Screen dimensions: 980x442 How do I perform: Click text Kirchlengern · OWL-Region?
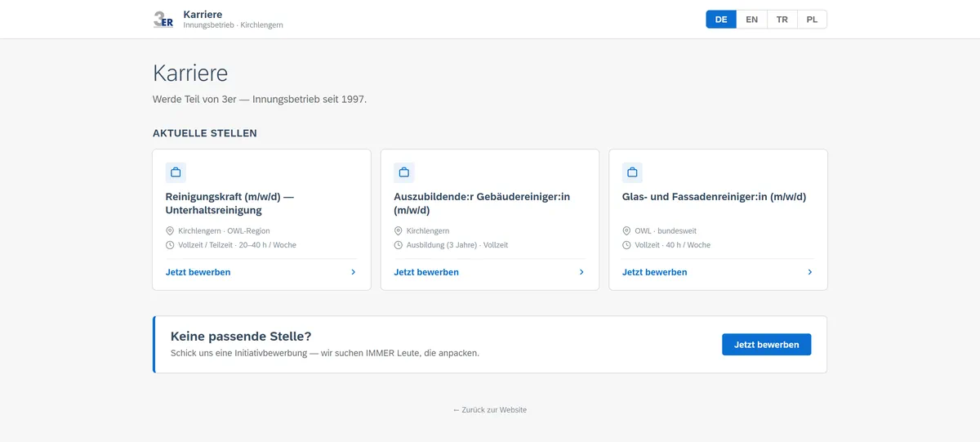224,231
